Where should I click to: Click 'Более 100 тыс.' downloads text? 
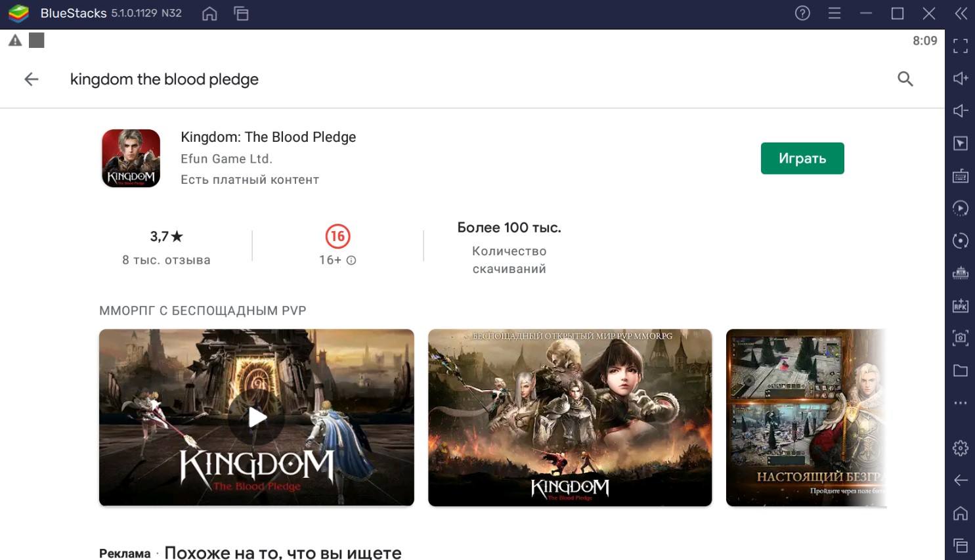click(509, 228)
